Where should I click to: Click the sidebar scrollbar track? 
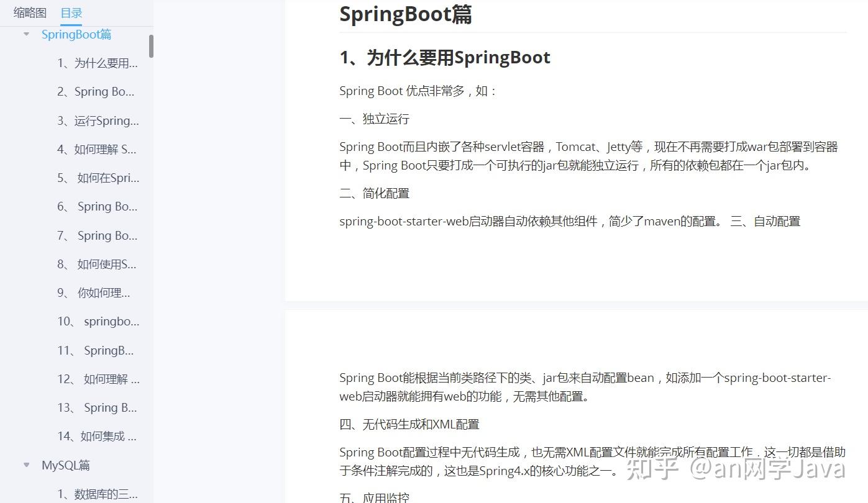click(150, 248)
